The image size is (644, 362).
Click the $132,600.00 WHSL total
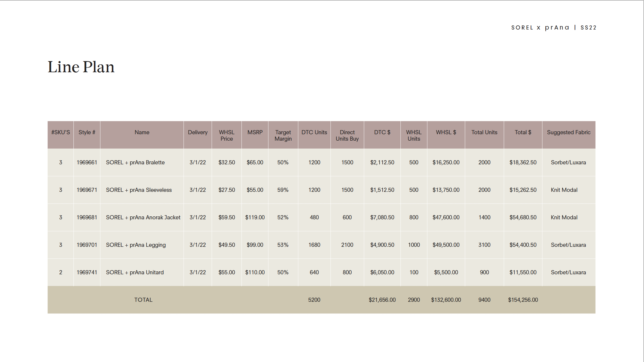(x=446, y=300)
